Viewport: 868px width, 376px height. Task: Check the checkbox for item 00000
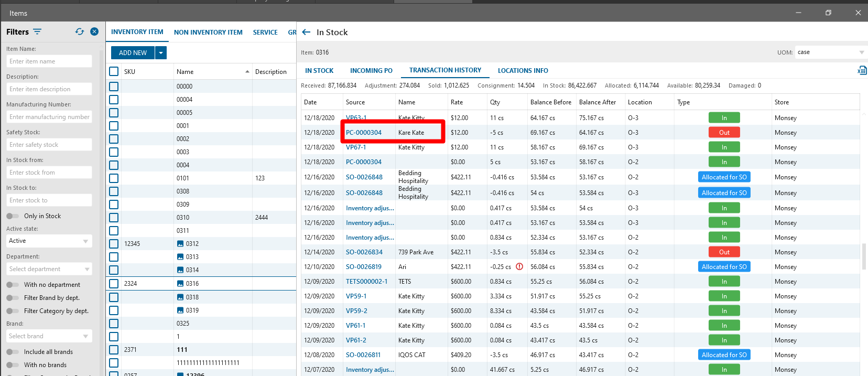point(114,86)
